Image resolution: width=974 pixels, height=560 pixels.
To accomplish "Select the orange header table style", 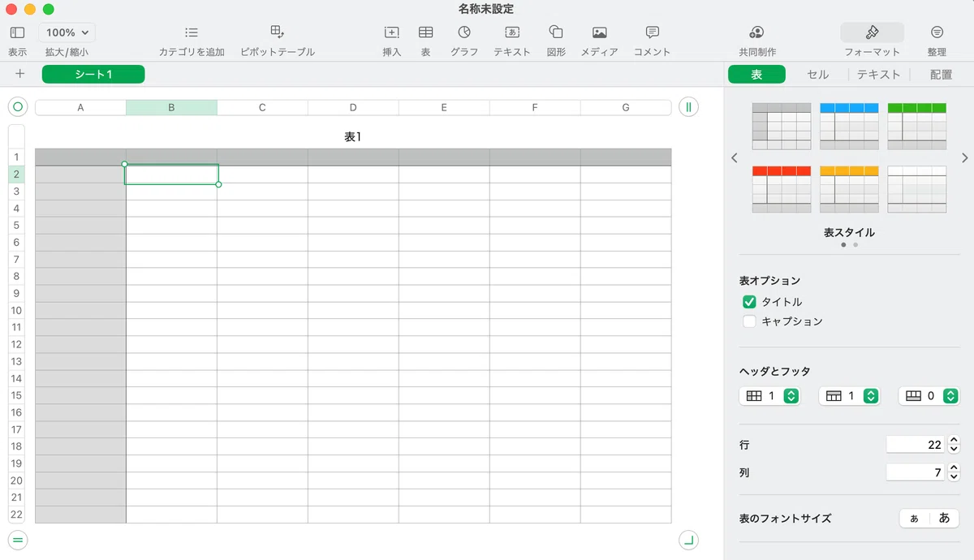I will tap(849, 189).
